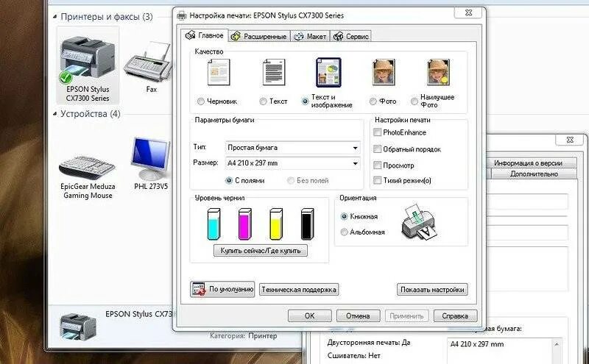Image resolution: width=589 pixels, height=364 pixels.
Task: Click the Категория: Принтер text in details pane
Action: click(x=244, y=336)
